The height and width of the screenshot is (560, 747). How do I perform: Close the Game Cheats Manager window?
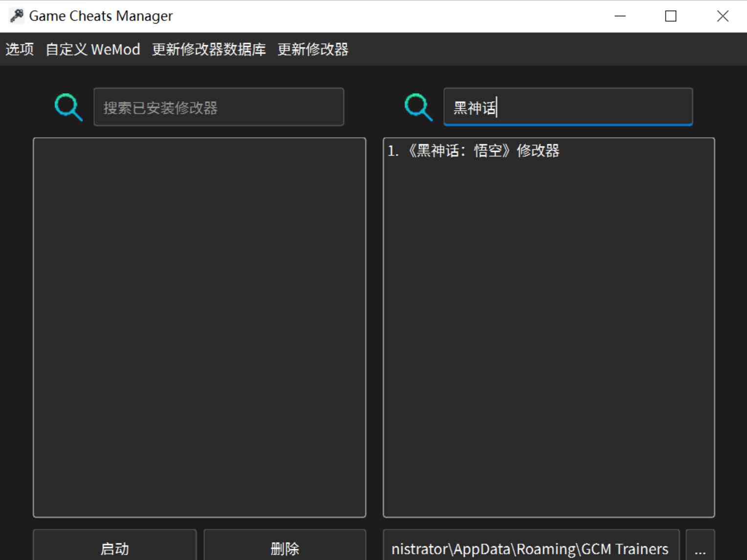click(x=722, y=16)
